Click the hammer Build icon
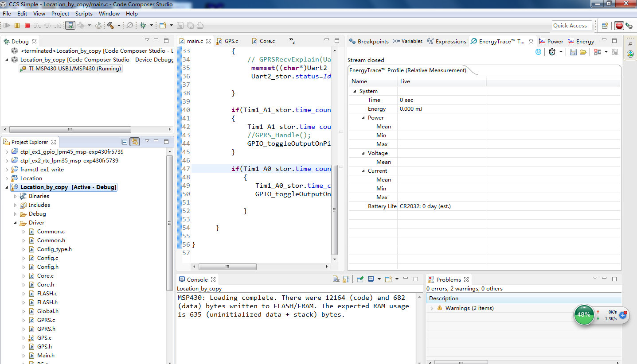Viewport: 637px width, 364px height. click(x=110, y=26)
